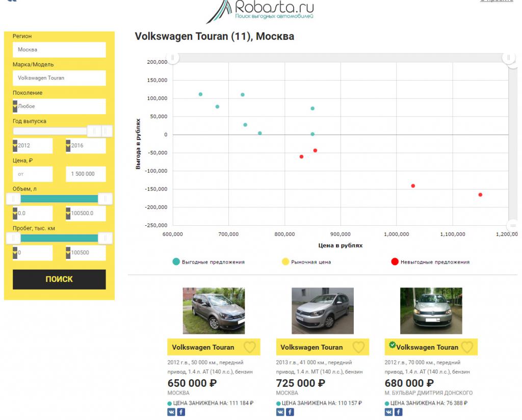This screenshot has height=420, width=522.
Task: Open the Поколение dropdown
Action: [59, 106]
